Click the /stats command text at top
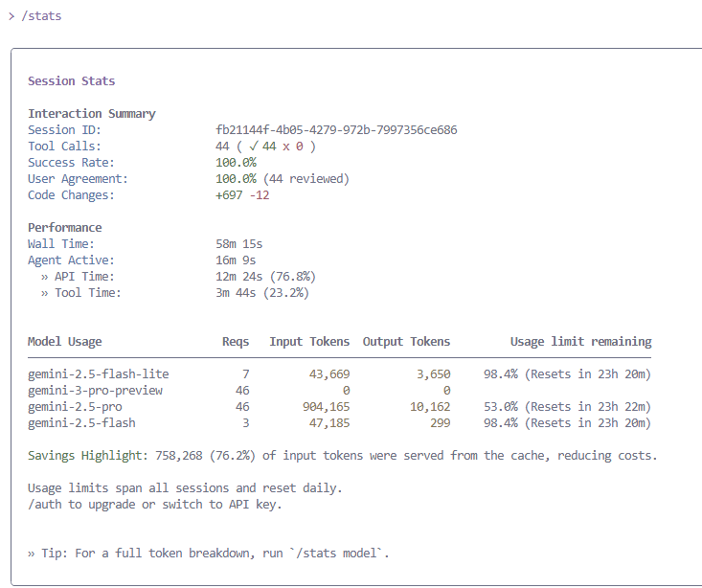 tap(41, 16)
